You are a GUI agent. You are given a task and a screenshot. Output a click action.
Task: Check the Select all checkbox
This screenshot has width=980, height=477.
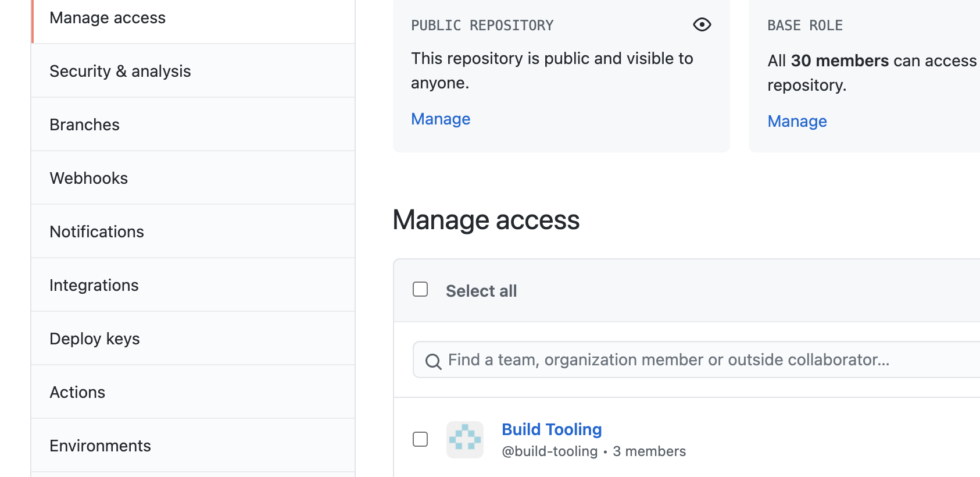pyautogui.click(x=420, y=289)
